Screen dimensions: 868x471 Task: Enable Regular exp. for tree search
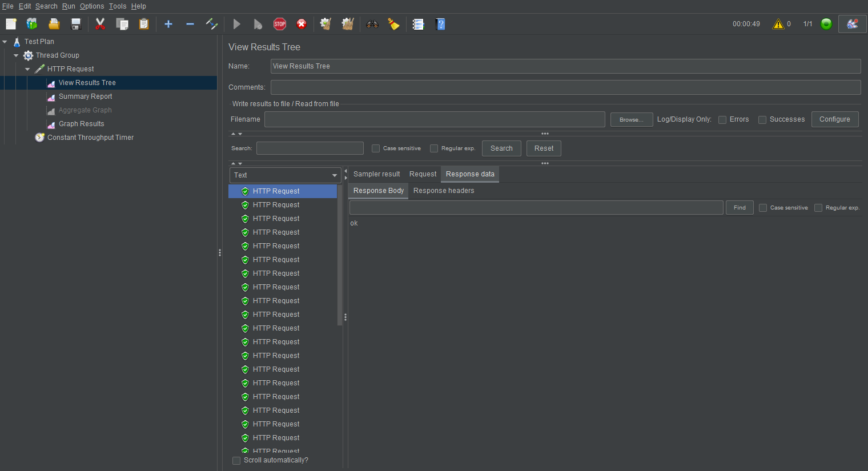coord(434,148)
